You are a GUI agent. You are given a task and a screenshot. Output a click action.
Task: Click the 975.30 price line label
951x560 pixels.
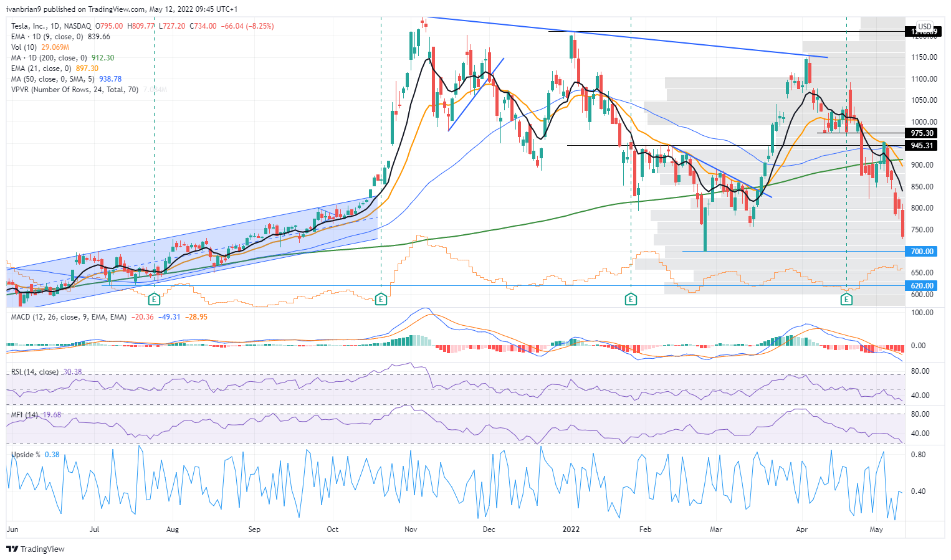[922, 133]
